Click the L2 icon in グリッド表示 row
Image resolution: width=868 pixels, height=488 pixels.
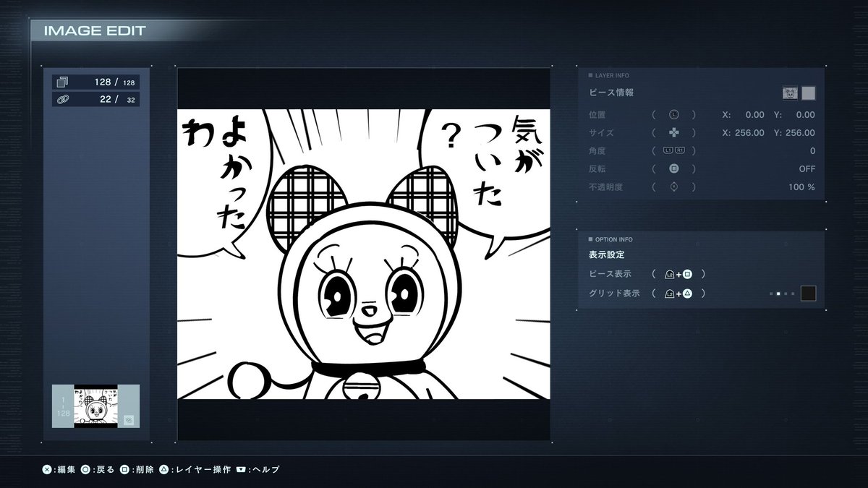[670, 294]
